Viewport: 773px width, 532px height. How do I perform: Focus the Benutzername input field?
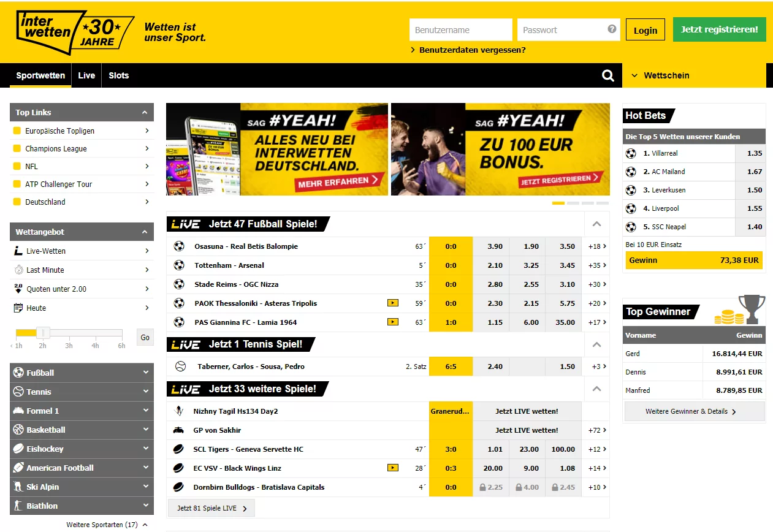click(461, 29)
